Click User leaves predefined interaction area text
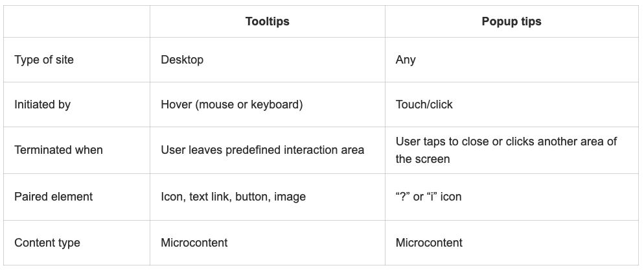Image resolution: width=644 pixels, height=270 pixels. click(262, 150)
